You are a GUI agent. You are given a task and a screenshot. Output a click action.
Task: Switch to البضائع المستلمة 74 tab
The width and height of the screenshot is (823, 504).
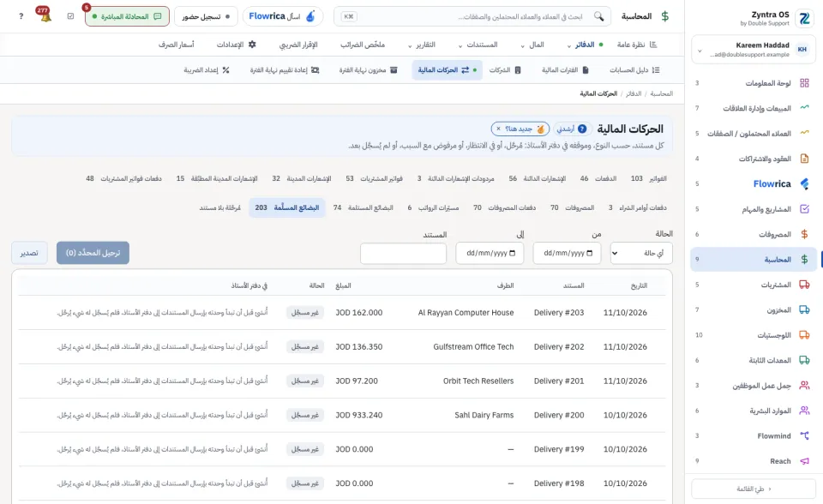pyautogui.click(x=363, y=207)
